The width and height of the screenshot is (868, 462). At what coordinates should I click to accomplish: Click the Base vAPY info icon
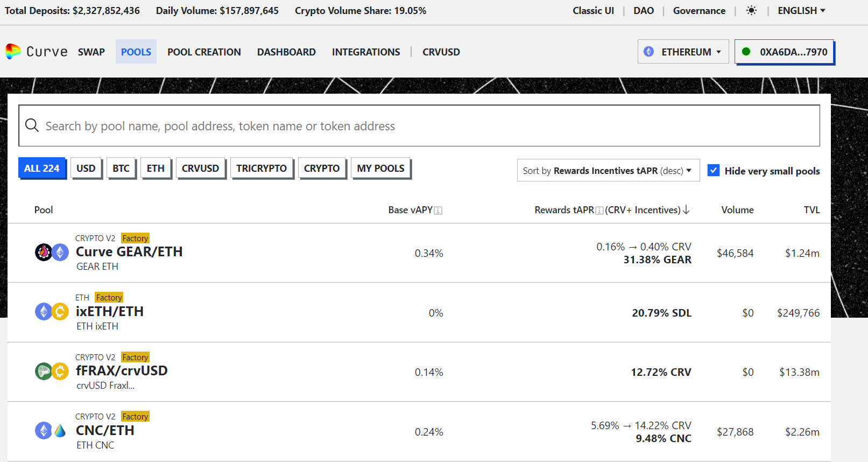coord(438,211)
